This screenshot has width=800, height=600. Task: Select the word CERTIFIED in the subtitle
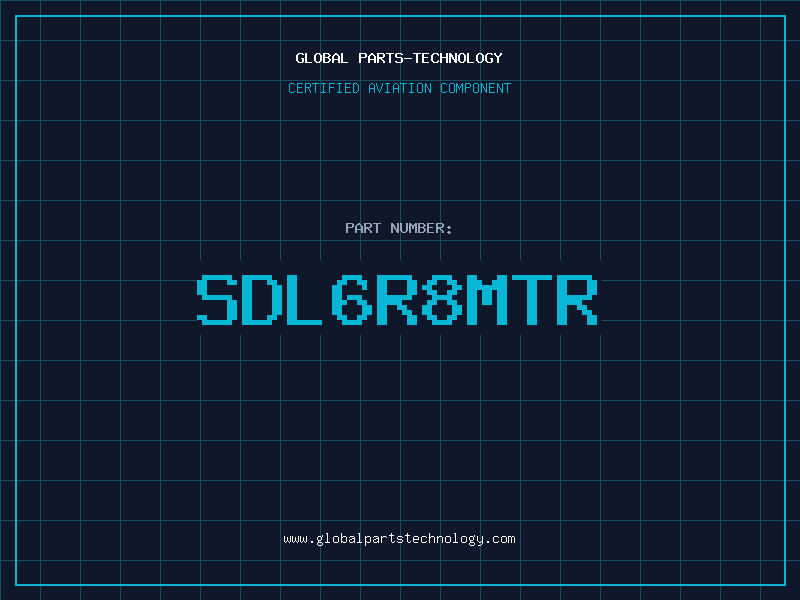pyautogui.click(x=325, y=88)
